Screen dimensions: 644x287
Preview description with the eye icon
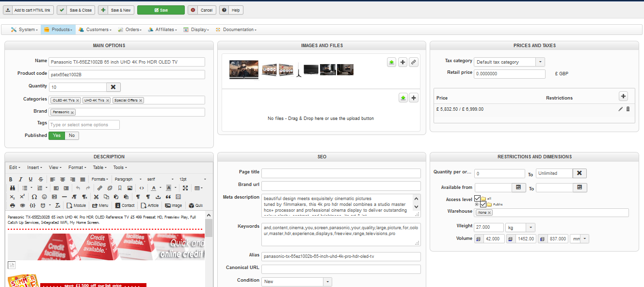pyautogui.click(x=22, y=205)
